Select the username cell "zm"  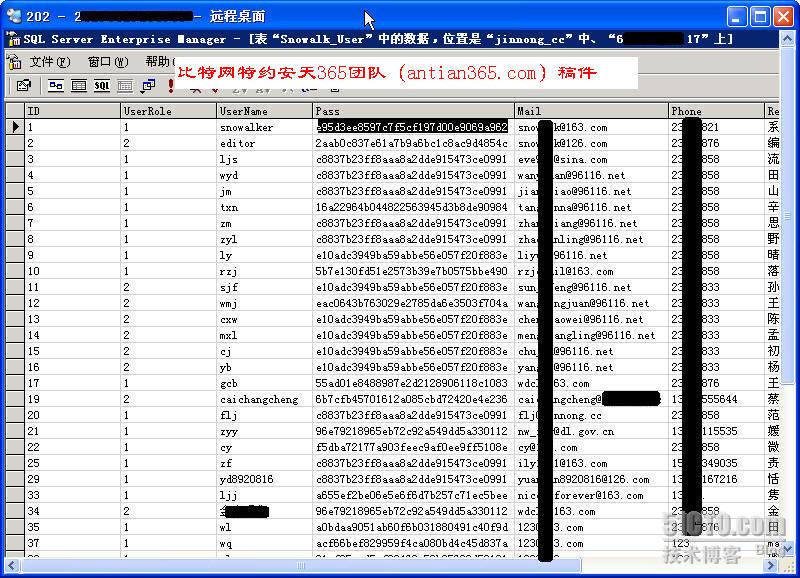264,223
